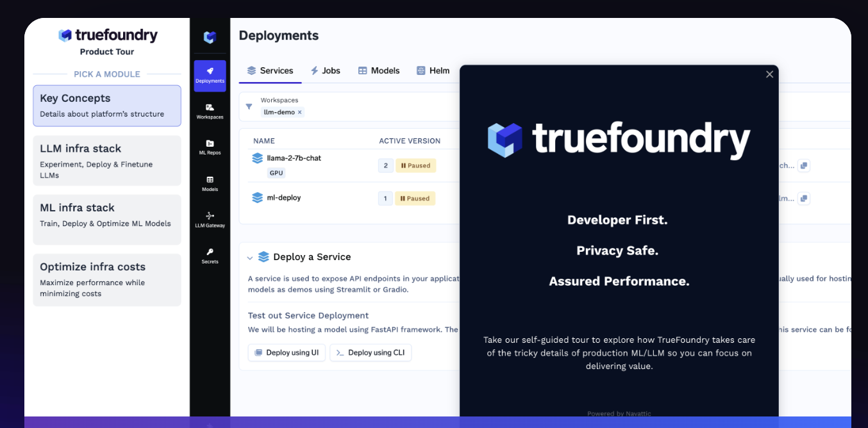The width and height of the screenshot is (868, 428).
Task: Go to Workspaces in the sidebar
Action: 210,111
